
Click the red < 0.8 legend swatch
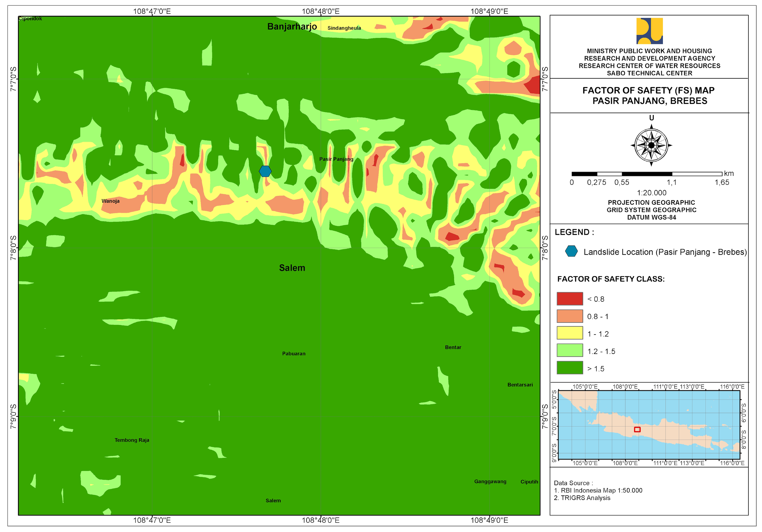(569, 298)
